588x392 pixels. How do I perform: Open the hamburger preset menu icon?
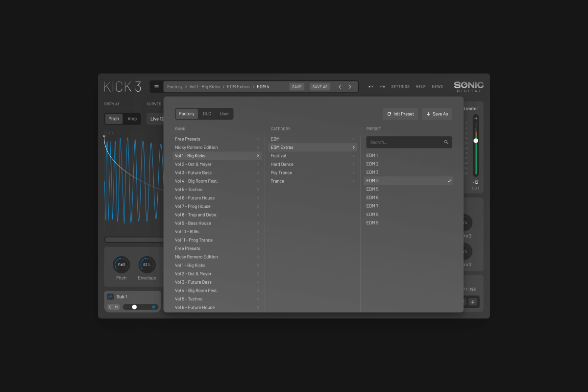pos(156,87)
